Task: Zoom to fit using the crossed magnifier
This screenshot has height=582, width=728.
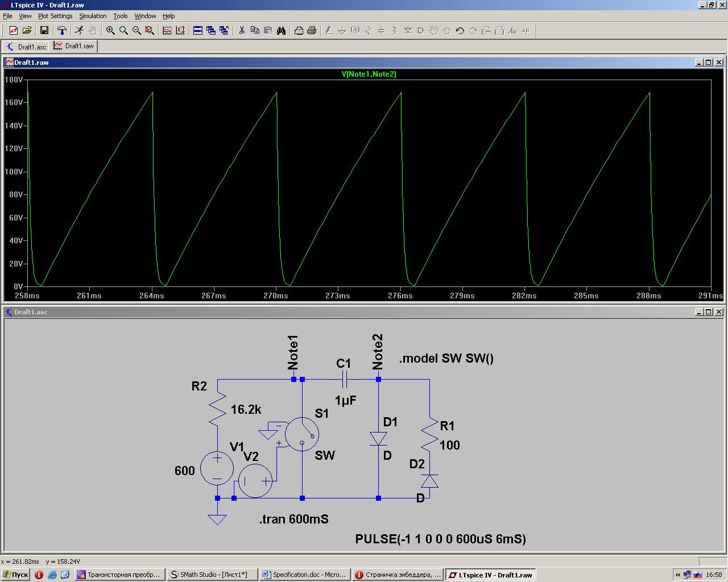Action: tap(150, 31)
